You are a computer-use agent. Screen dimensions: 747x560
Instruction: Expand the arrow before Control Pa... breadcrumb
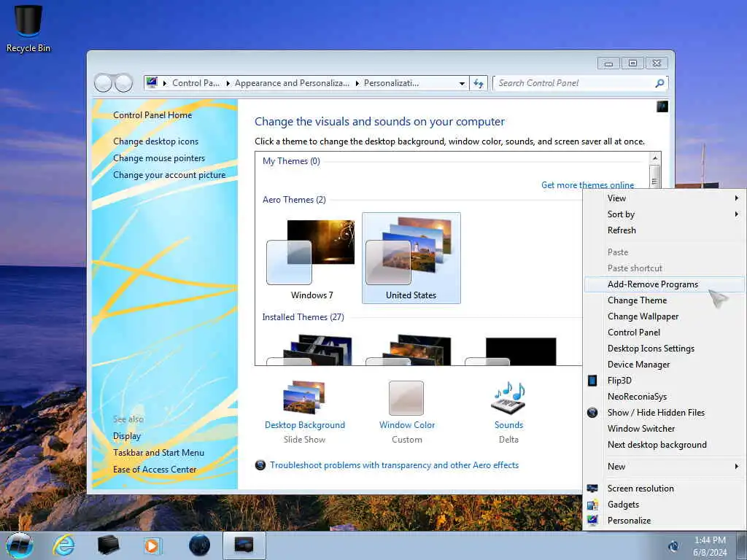tap(165, 83)
